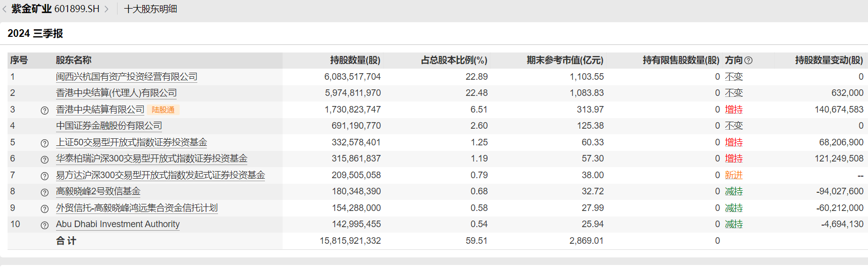
Task: Click info icon for 外贸信托 row
Action: 44,208
